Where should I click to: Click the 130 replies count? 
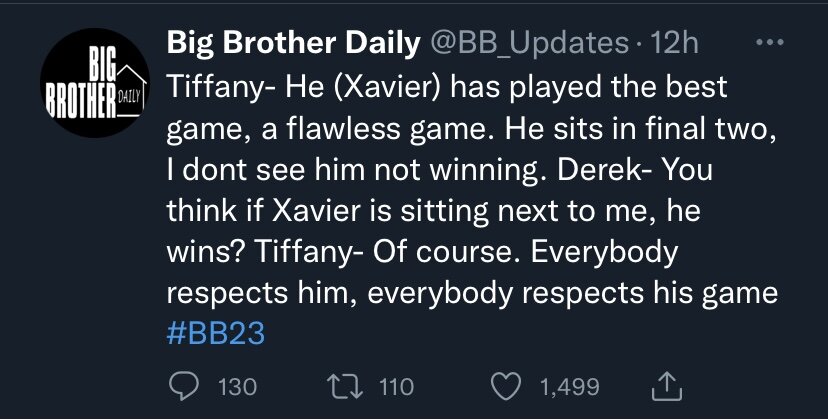point(237,386)
